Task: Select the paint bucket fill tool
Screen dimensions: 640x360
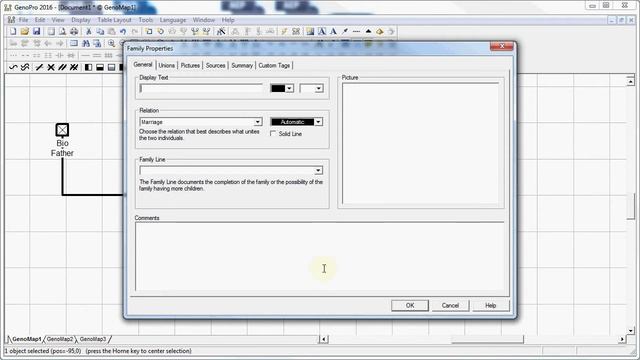Action: tap(380, 31)
